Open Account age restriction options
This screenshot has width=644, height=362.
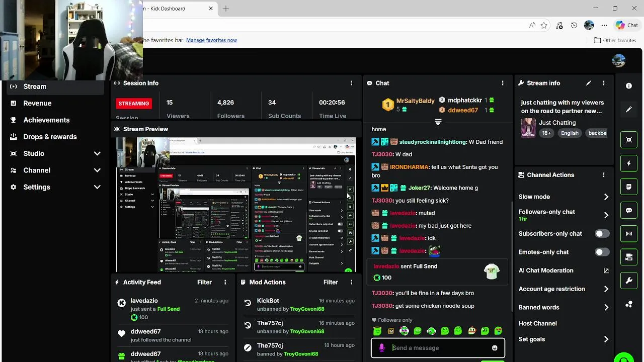(606, 289)
